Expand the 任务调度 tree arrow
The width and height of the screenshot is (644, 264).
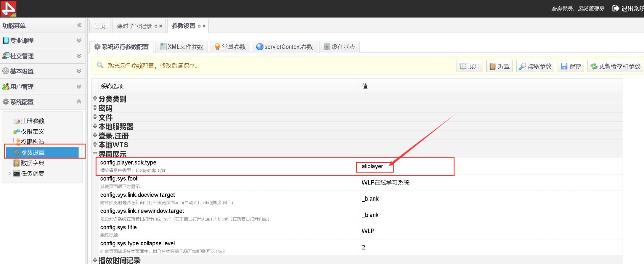point(10,173)
